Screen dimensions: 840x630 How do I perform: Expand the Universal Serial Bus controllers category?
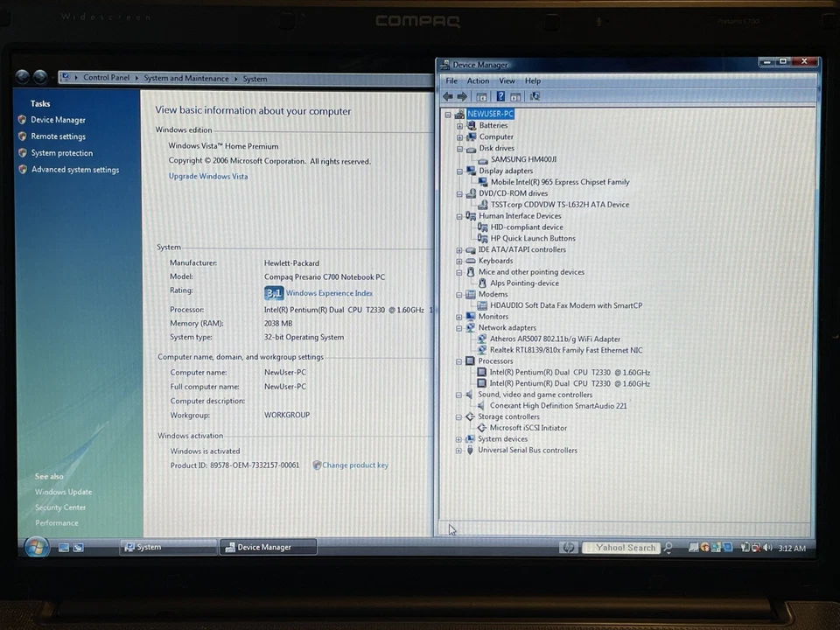click(x=458, y=451)
